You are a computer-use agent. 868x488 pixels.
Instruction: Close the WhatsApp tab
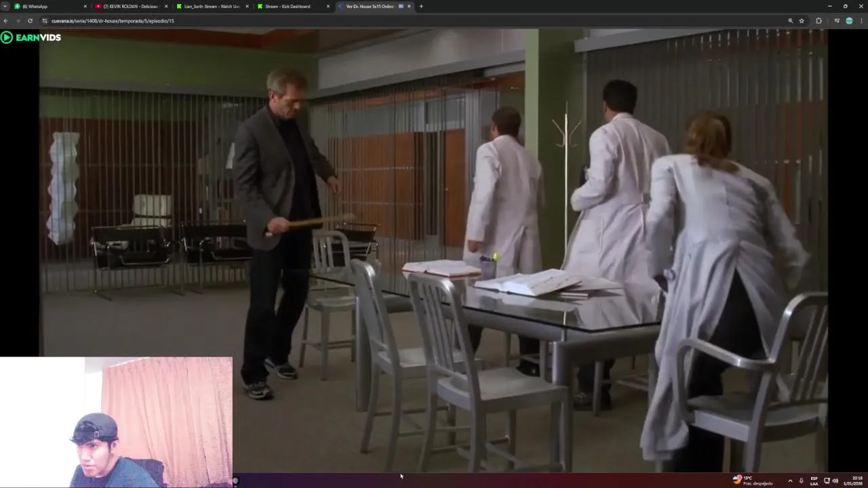pos(85,6)
